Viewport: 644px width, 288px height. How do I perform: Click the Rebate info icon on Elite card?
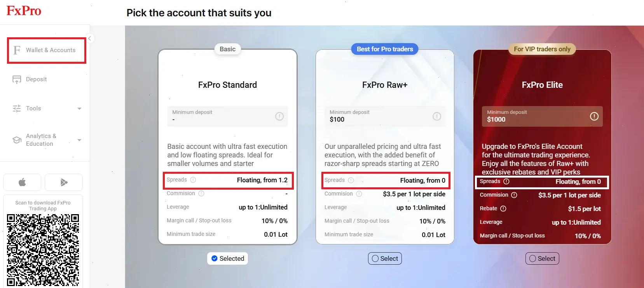[x=503, y=209]
